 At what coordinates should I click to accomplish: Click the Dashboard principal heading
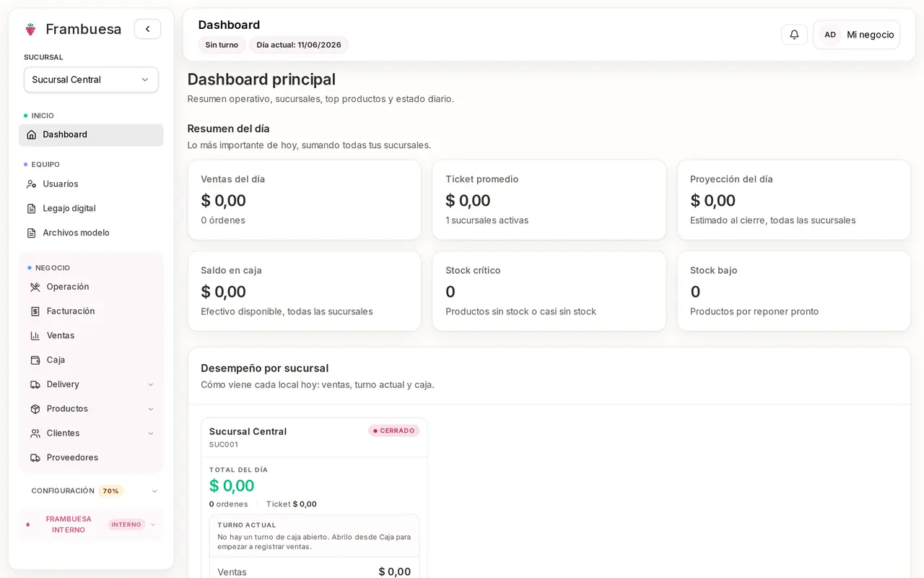[x=261, y=79]
